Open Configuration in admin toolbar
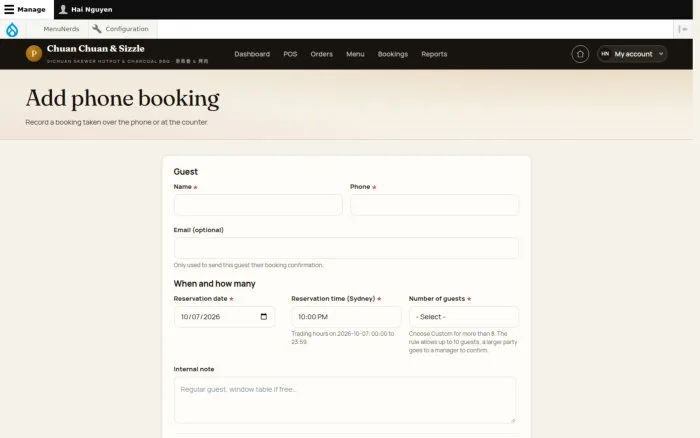 coord(127,29)
